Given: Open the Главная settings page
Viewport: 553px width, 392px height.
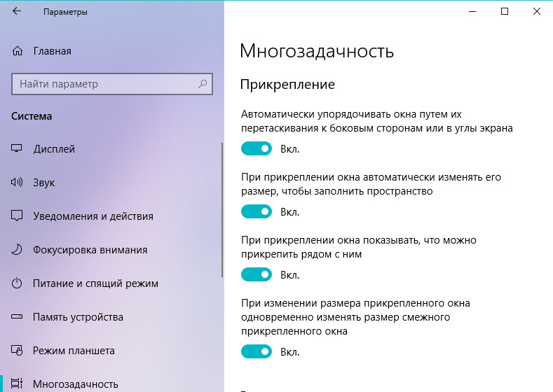Looking at the screenshot, I should 112,51.
